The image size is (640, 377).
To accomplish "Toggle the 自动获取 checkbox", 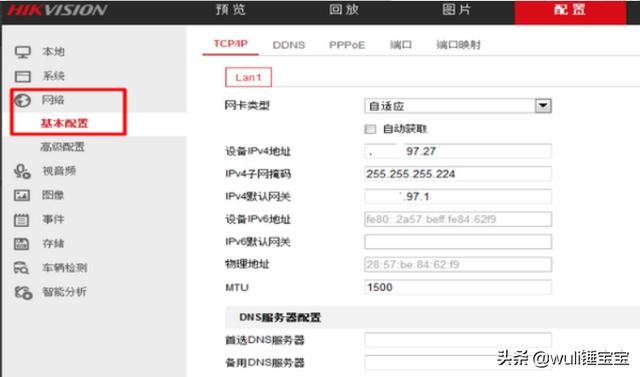I will [x=370, y=129].
